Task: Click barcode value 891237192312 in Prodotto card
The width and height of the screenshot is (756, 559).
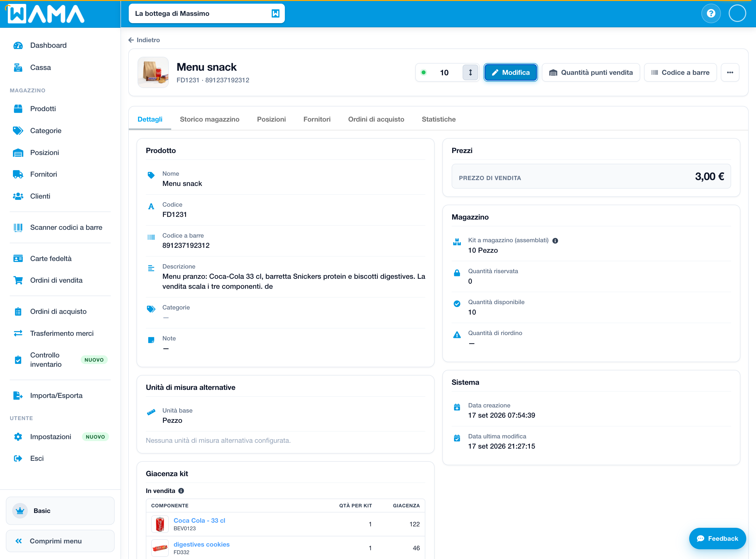Action: (186, 245)
